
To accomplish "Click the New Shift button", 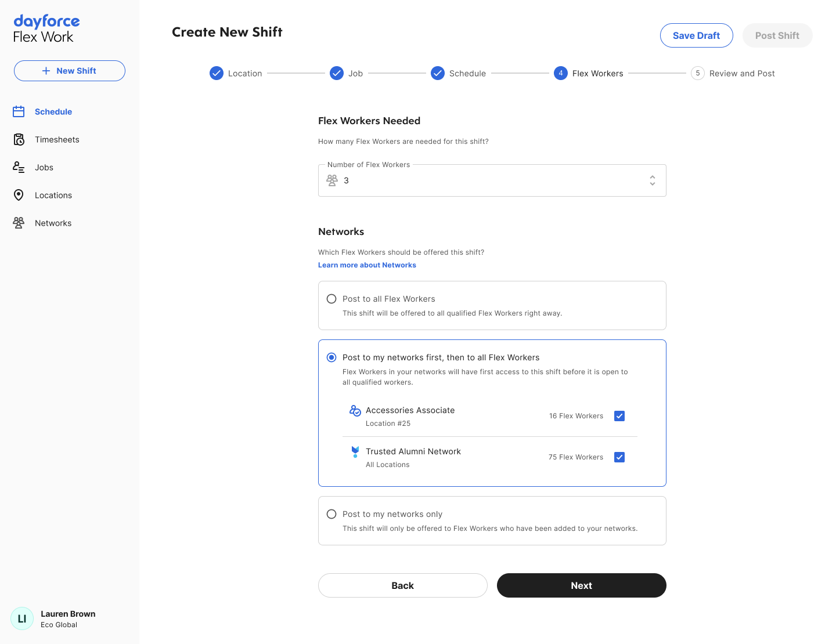I will (70, 71).
